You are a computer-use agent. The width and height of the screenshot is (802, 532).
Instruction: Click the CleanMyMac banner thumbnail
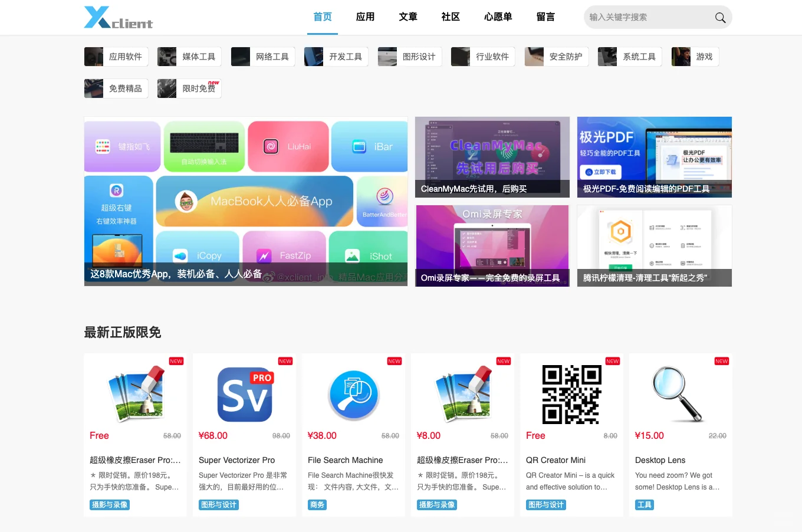point(492,157)
